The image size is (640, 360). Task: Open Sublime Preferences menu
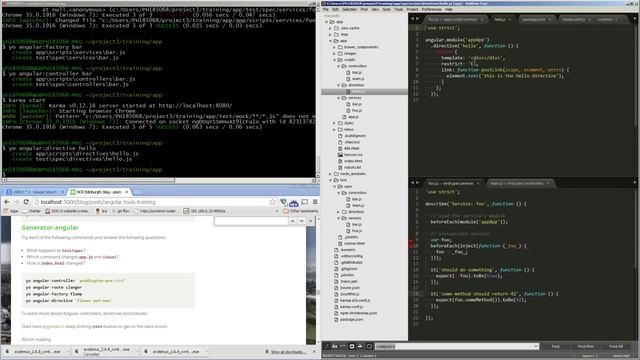pyautogui.click(x=431, y=9)
